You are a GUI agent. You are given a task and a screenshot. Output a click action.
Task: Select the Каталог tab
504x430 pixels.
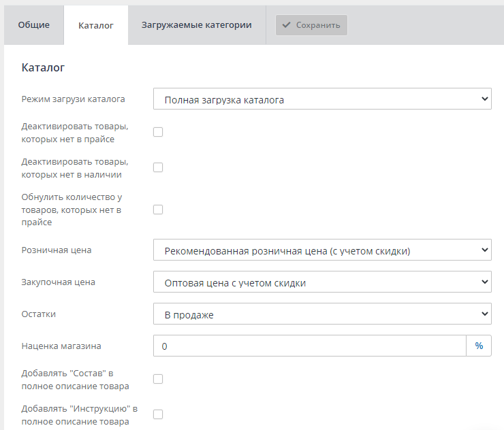[x=95, y=25]
